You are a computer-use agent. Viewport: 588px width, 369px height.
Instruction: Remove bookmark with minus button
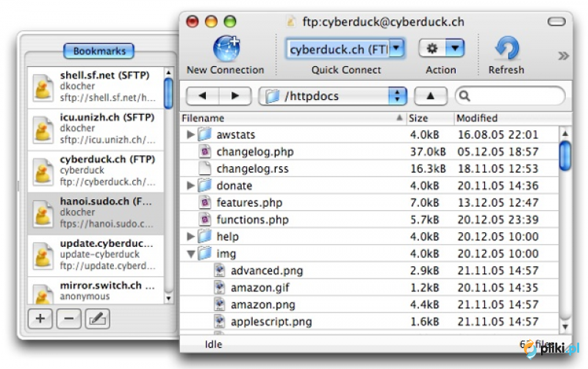[68, 319]
